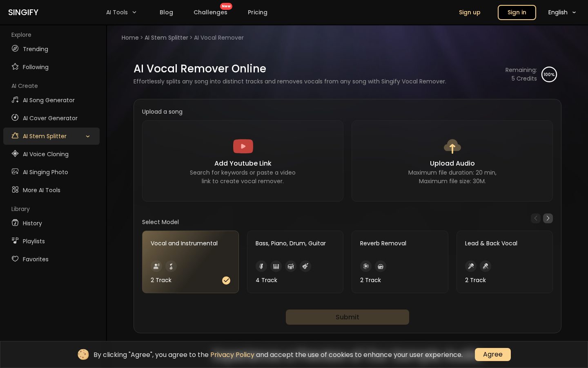The height and width of the screenshot is (368, 588).
Task: Click the Playlists icon in Library
Action: (x=15, y=241)
